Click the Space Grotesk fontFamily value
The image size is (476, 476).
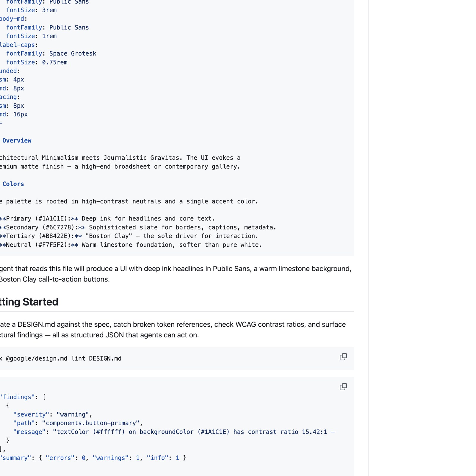coord(73,54)
